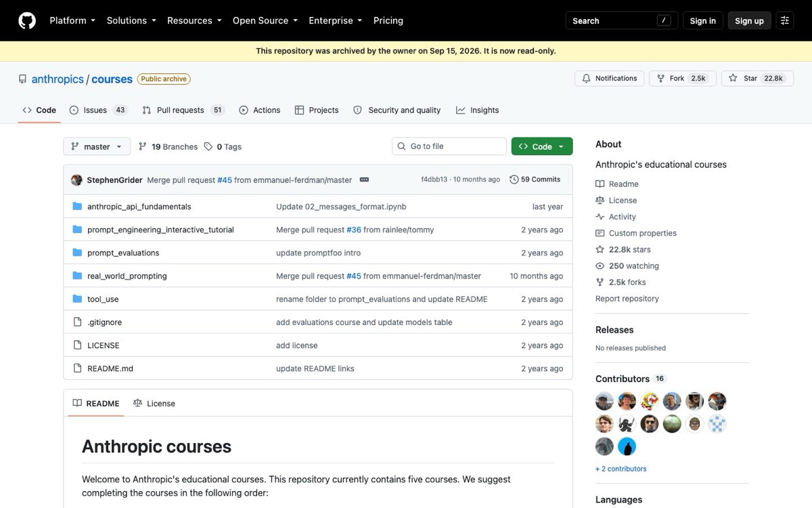This screenshot has width=812, height=508.
Task: Open the Pricing link
Action: [x=388, y=20]
